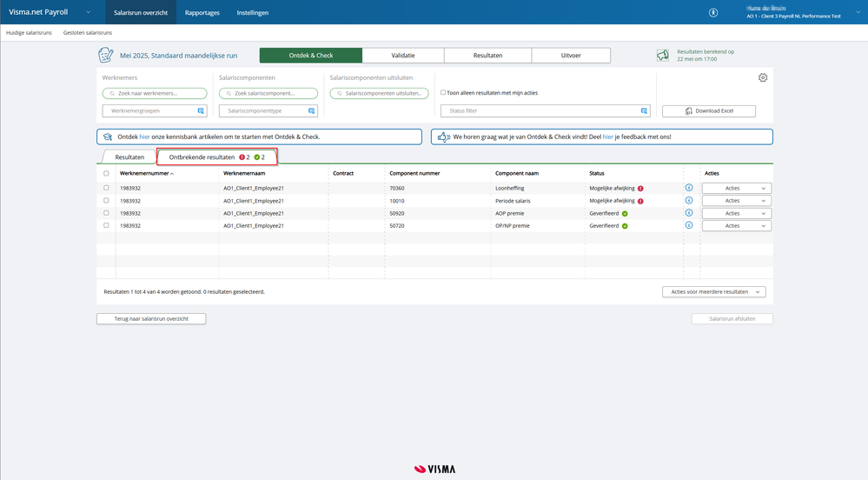Viewport: 868px width, 480px height.
Task: Select the checkbox for Periode salaris row
Action: coord(106,201)
